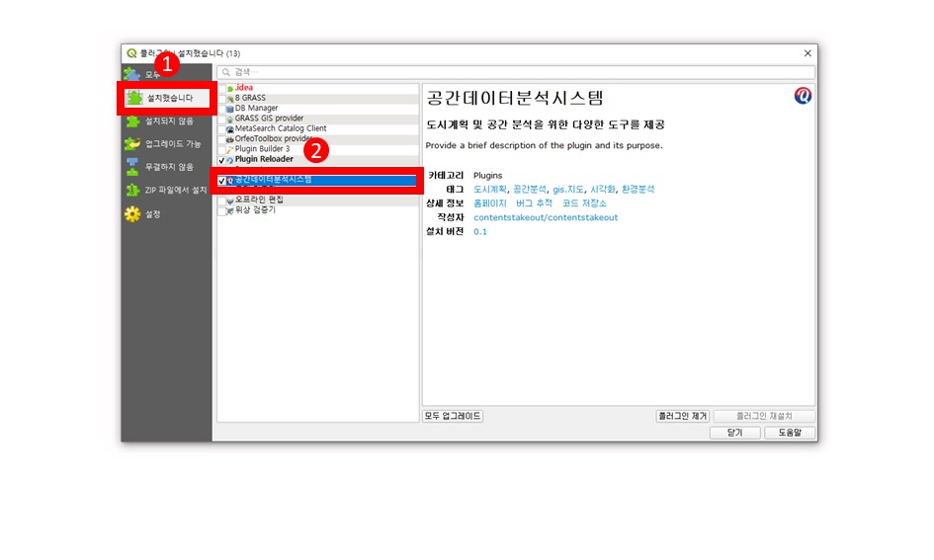Screen dimensions: 934x560
Task: Open the 홈페이지 link
Action: pyautogui.click(x=490, y=203)
